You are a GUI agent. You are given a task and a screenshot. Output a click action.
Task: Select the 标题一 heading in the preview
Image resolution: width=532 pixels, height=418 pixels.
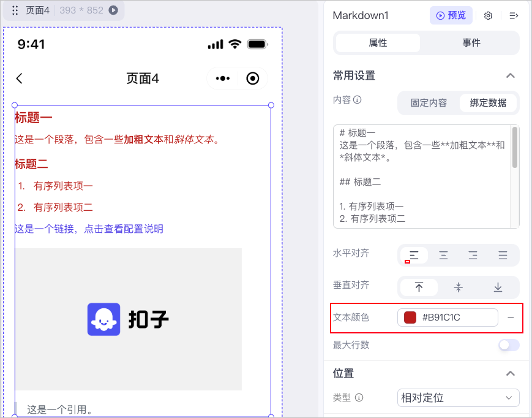point(33,118)
